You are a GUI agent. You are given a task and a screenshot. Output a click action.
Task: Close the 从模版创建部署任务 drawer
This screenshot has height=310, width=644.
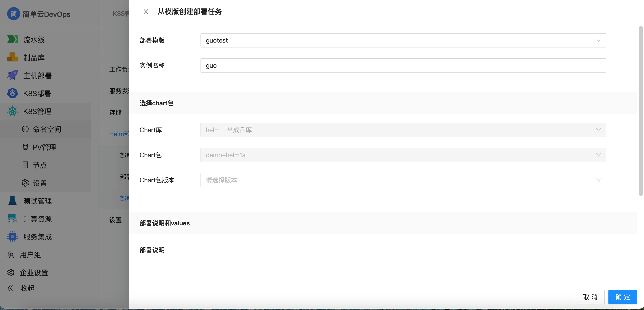146,11
